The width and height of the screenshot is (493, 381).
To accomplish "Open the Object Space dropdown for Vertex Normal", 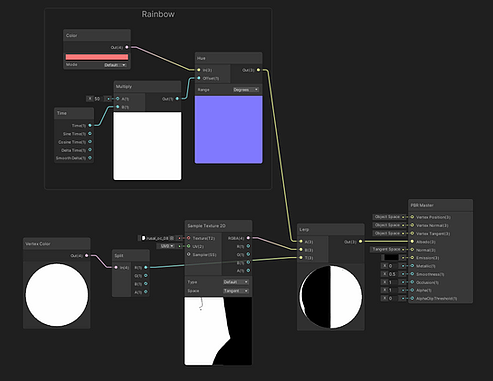I will (387, 225).
